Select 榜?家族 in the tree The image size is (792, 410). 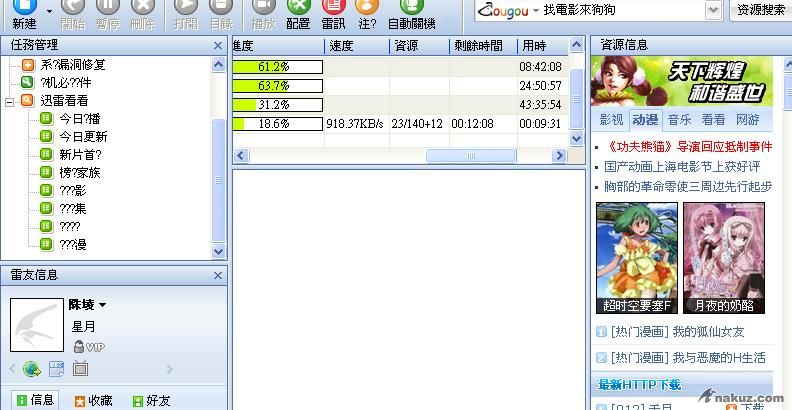click(80, 173)
